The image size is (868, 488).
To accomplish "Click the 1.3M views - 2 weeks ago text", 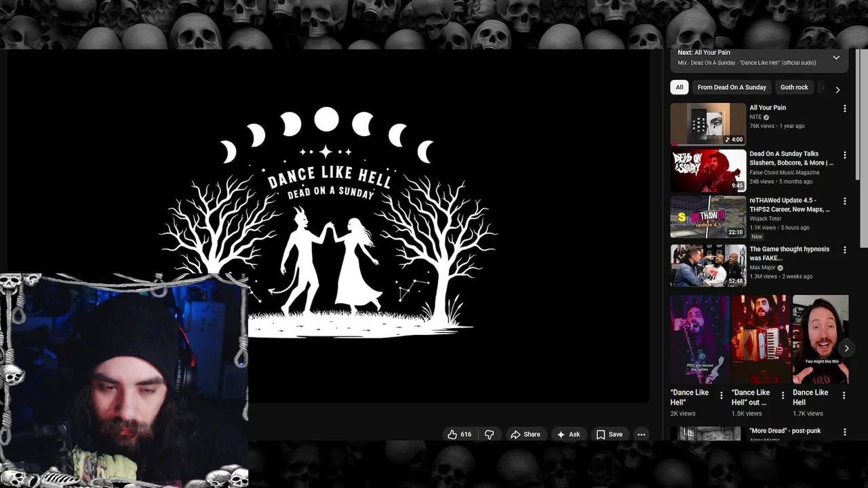I will [x=781, y=277].
